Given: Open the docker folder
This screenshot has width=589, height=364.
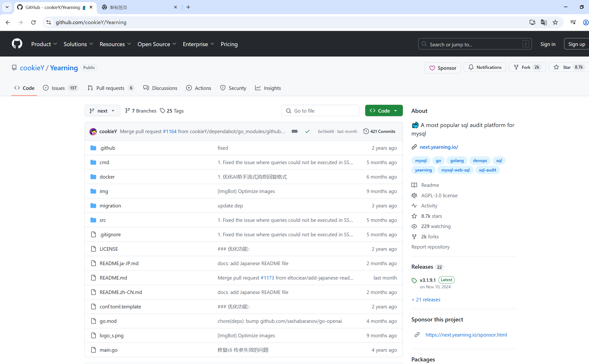Looking at the screenshot, I should [x=107, y=176].
